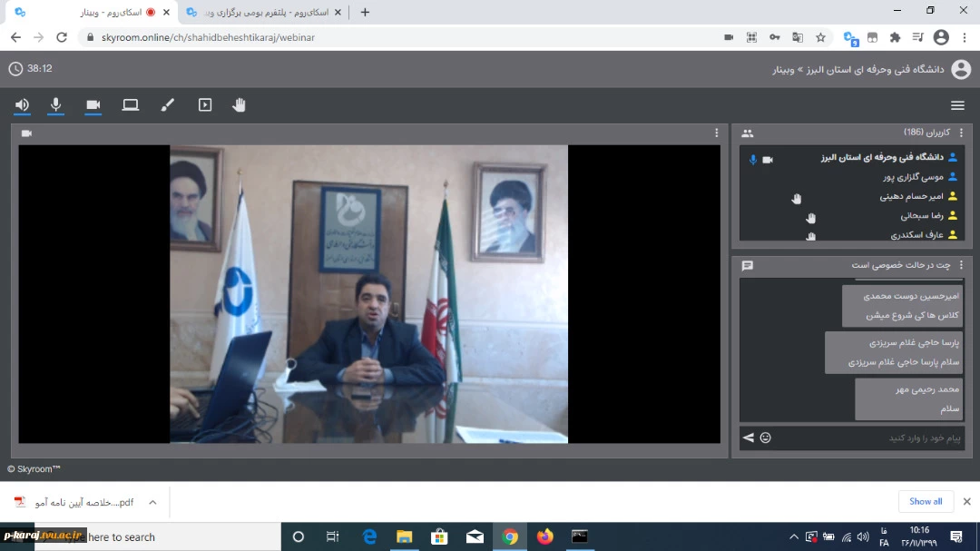This screenshot has width=980, height=551.
Task: Click raised hand icon beside رضا سبحانی
Action: coord(810,218)
